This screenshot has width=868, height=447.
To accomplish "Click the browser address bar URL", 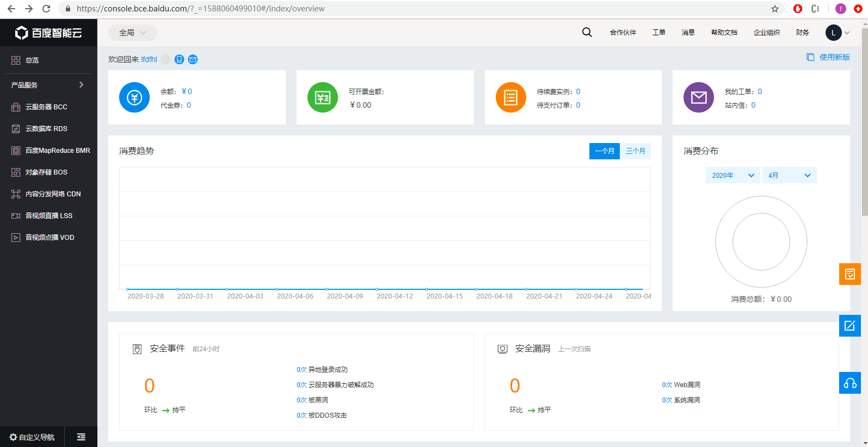I will coord(201,9).
